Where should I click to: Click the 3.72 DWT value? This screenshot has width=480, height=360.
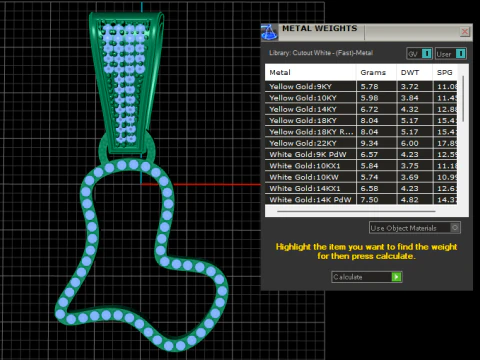tap(409, 86)
